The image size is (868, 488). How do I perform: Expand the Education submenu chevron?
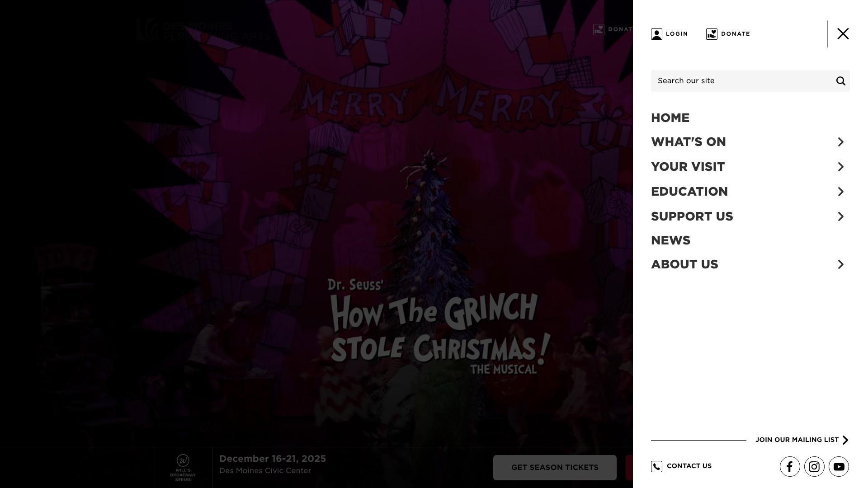coord(840,192)
